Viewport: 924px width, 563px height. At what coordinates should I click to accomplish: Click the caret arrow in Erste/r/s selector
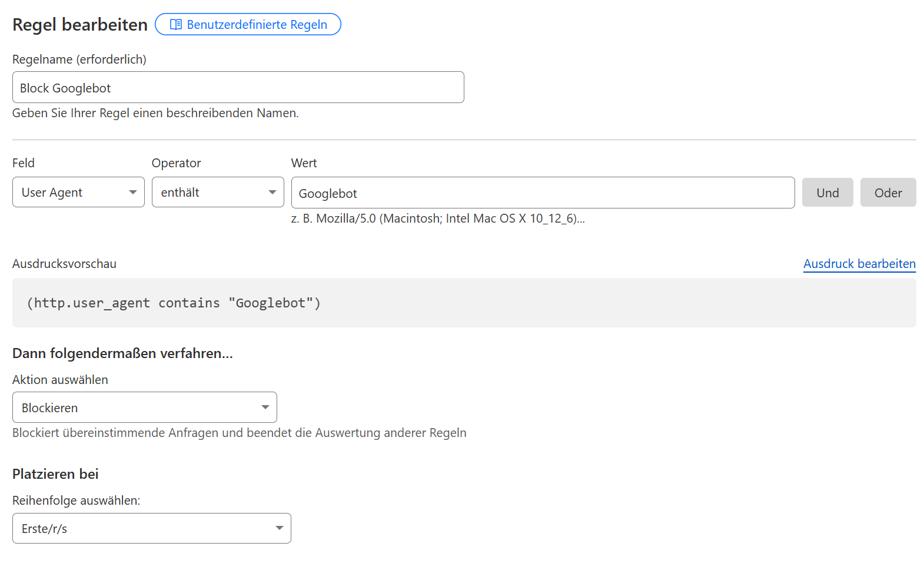[x=280, y=528]
